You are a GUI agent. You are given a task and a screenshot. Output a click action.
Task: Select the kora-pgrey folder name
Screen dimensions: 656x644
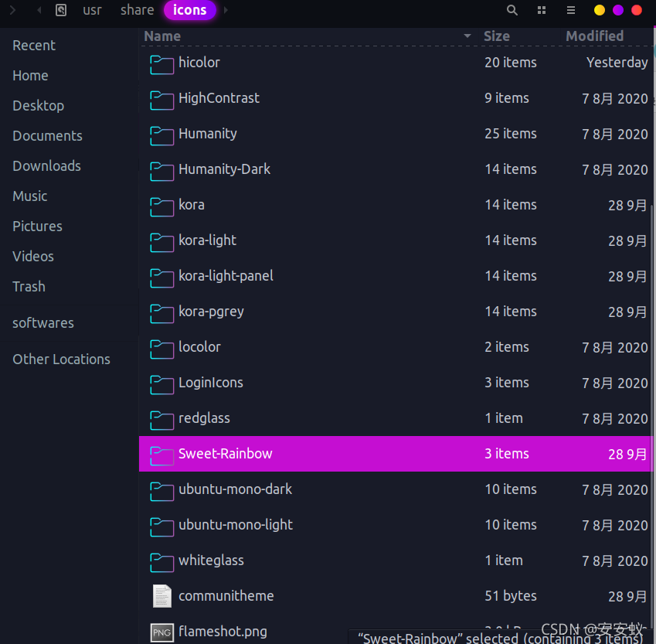pyautogui.click(x=211, y=312)
